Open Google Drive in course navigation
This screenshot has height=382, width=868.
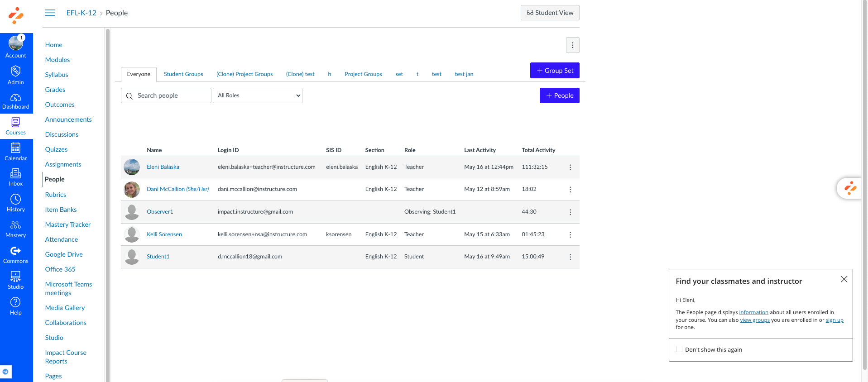point(64,254)
